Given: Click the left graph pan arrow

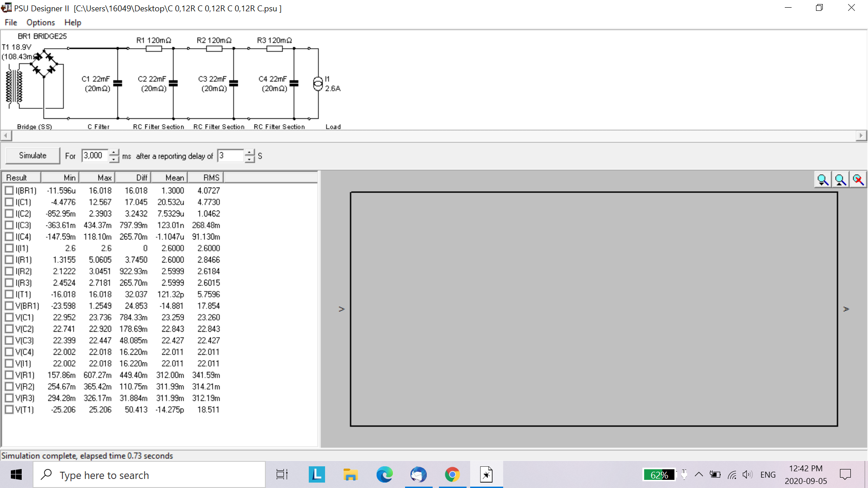Looking at the screenshot, I should pyautogui.click(x=342, y=309).
